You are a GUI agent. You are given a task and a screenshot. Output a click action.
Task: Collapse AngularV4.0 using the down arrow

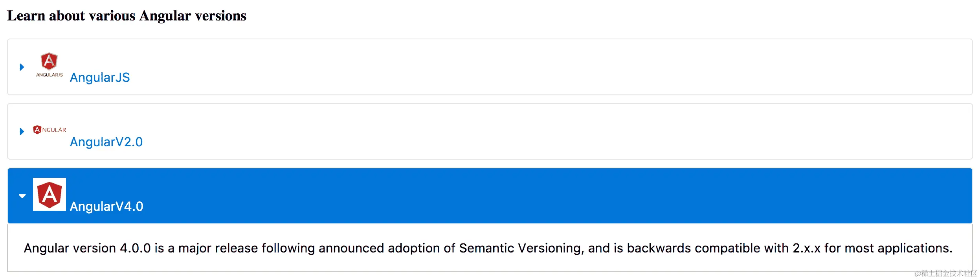22,196
